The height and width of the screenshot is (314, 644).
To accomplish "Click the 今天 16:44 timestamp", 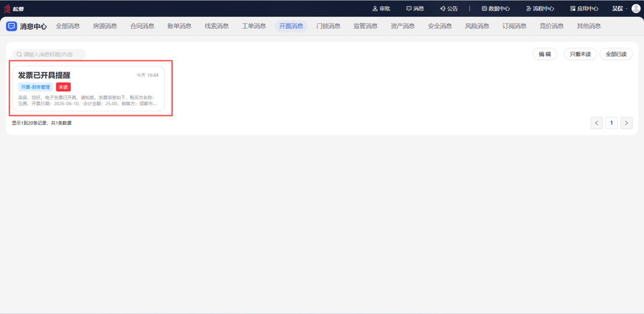I will [x=147, y=75].
